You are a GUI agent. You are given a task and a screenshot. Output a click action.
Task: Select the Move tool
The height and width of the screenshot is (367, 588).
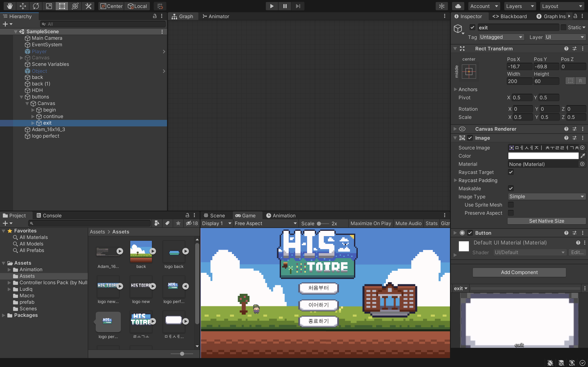click(x=23, y=6)
